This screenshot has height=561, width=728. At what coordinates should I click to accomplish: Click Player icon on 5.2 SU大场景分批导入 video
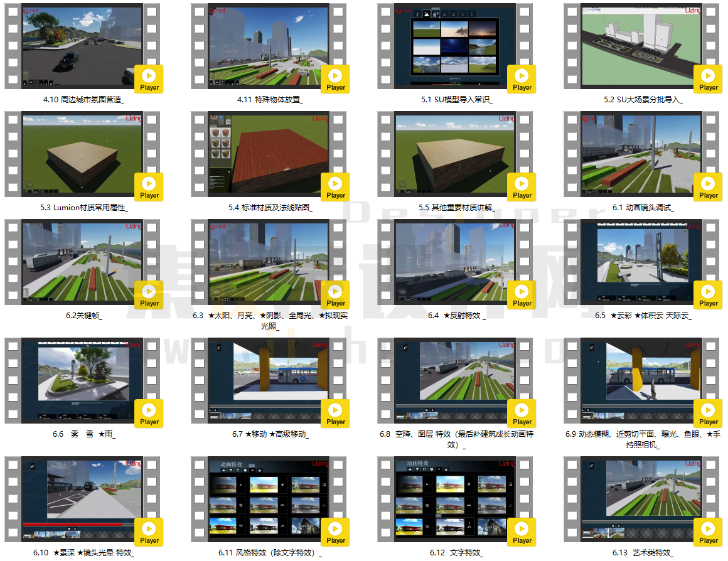708,79
